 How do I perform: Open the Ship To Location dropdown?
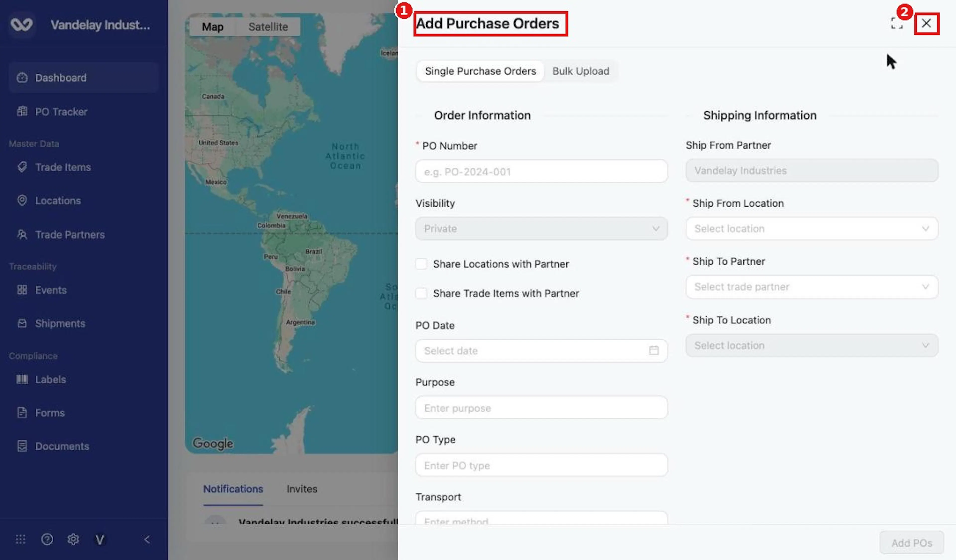[812, 345]
